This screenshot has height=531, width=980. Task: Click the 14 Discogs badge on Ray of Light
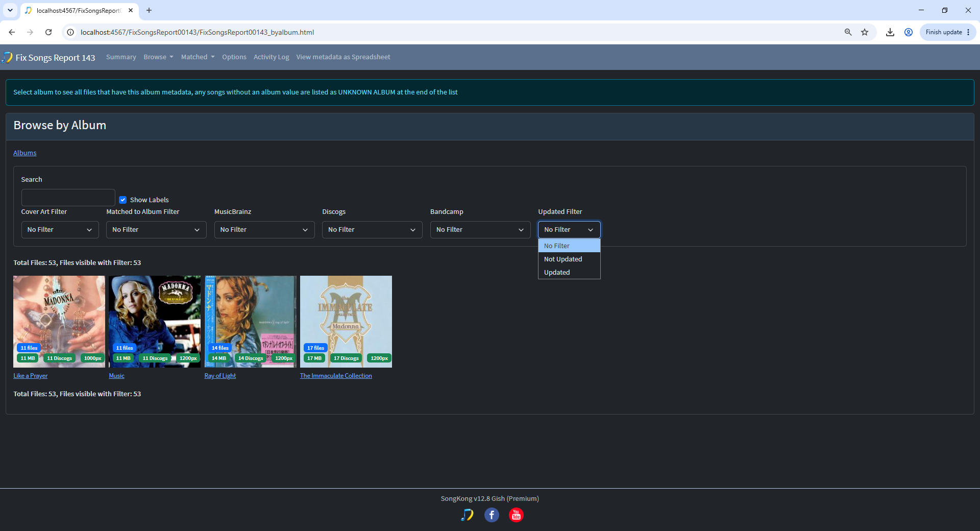(x=251, y=358)
